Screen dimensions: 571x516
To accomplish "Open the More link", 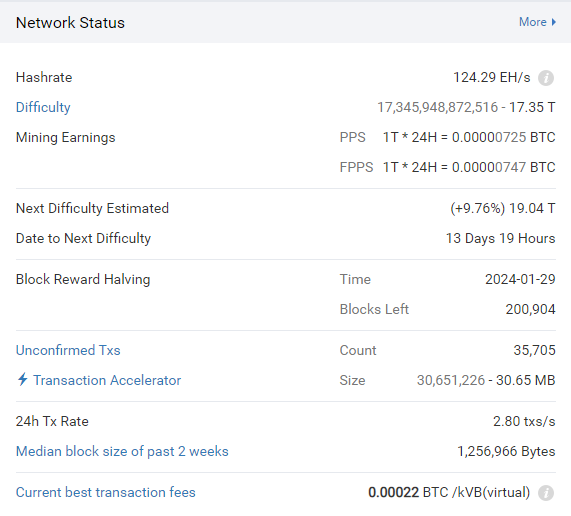I will coord(532,22).
